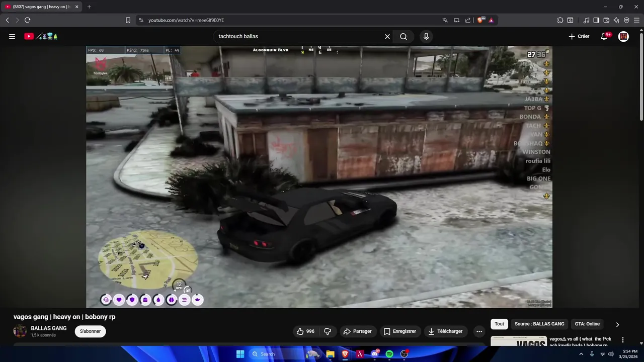Screen dimensions: 644x362
Task: Open File Explorer from taskbar
Action: (x=330, y=354)
